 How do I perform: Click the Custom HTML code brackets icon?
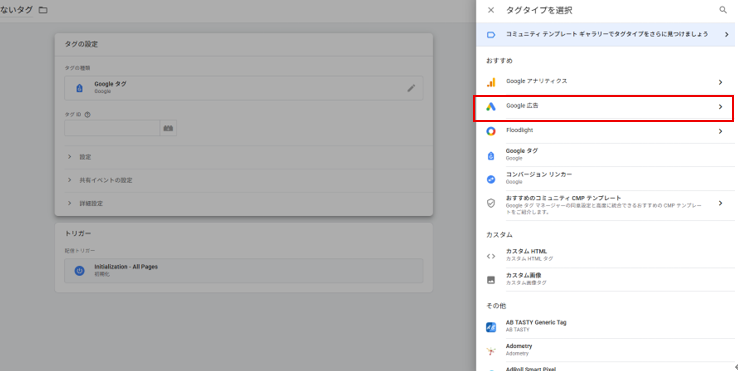[x=491, y=256]
